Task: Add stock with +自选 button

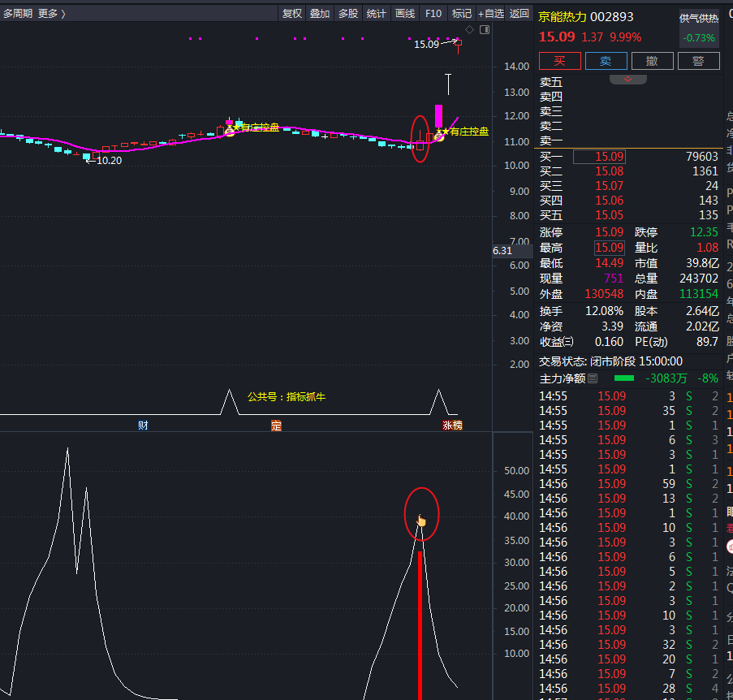Action: tap(491, 14)
